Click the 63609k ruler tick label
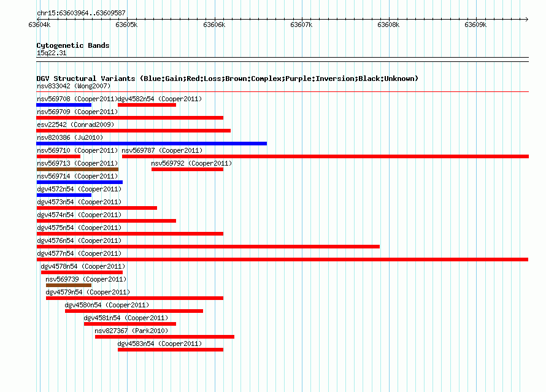This screenshot has height=392, width=546. click(x=475, y=25)
